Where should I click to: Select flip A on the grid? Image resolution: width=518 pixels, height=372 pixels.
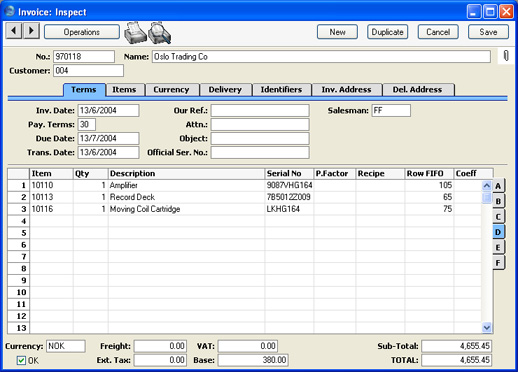(498, 186)
